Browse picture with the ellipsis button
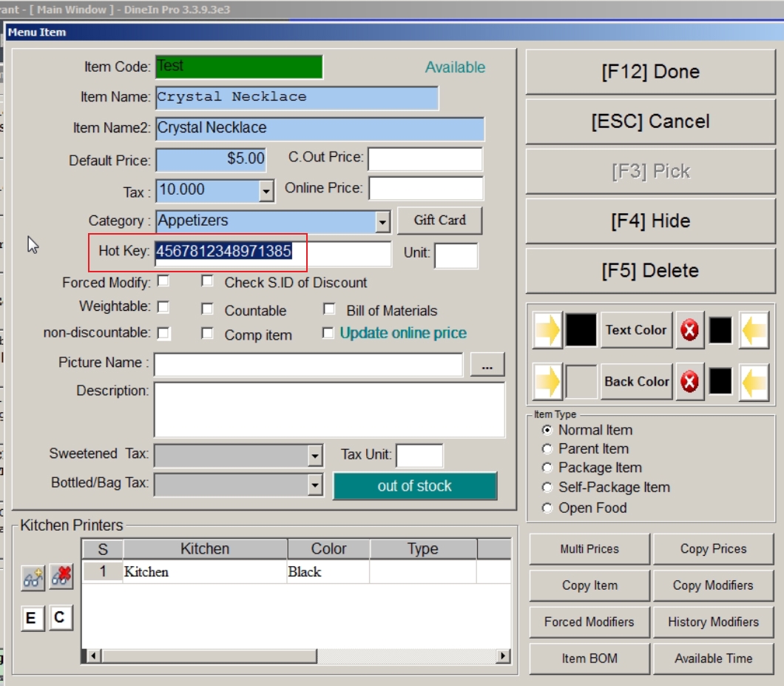This screenshot has width=784, height=686. (487, 364)
